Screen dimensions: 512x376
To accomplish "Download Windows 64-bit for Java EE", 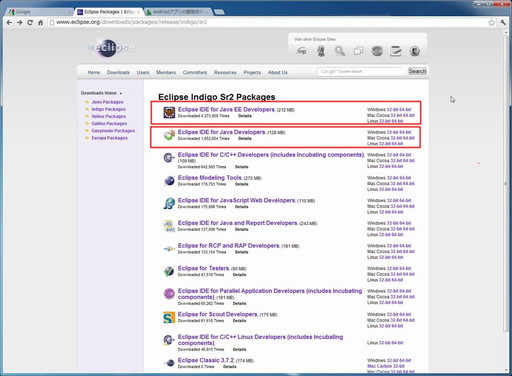I will [x=405, y=109].
